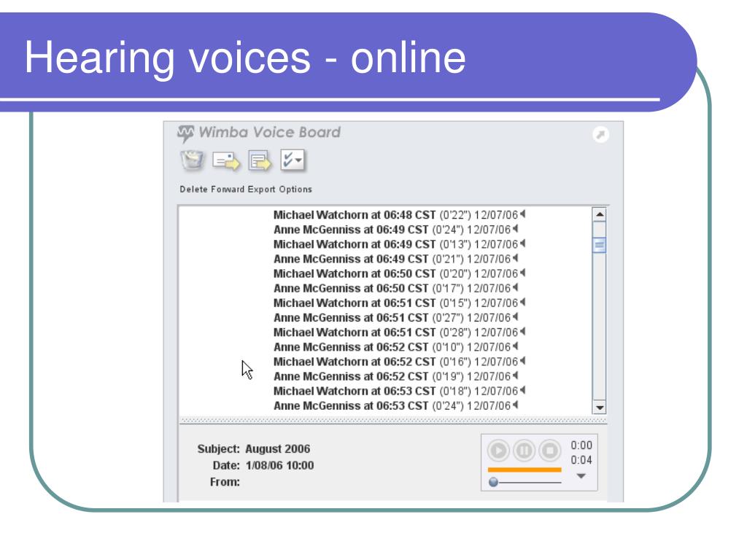
Task: Click speaker icon on McGenniss 0'19" row
Action: [515, 376]
